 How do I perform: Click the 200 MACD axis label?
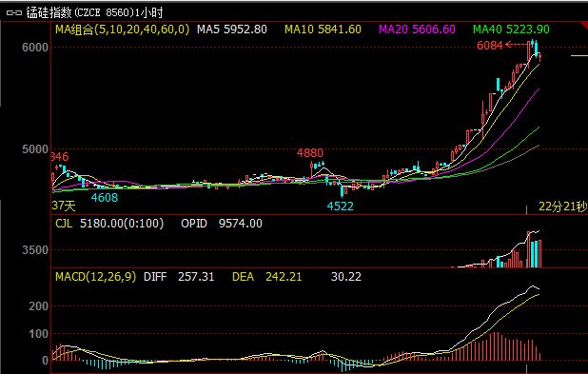(39, 306)
